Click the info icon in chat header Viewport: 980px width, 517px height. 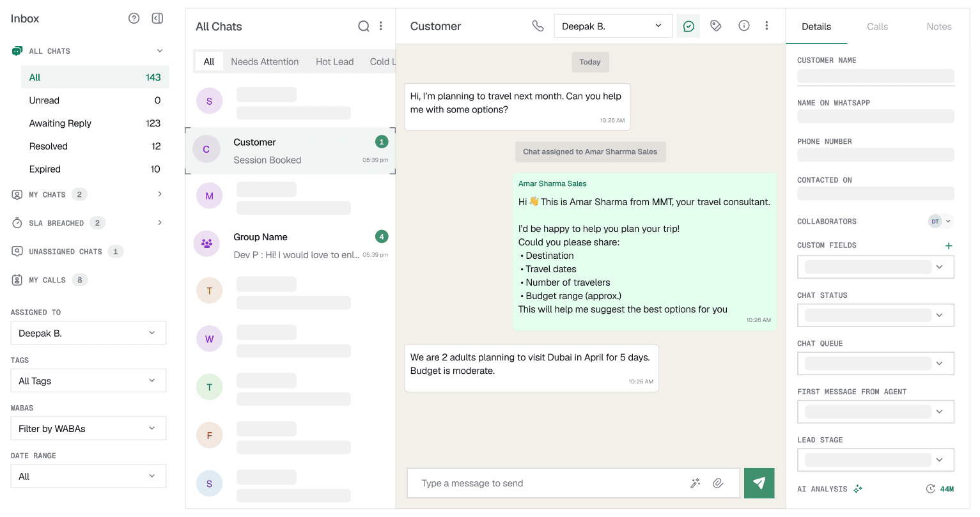743,26
